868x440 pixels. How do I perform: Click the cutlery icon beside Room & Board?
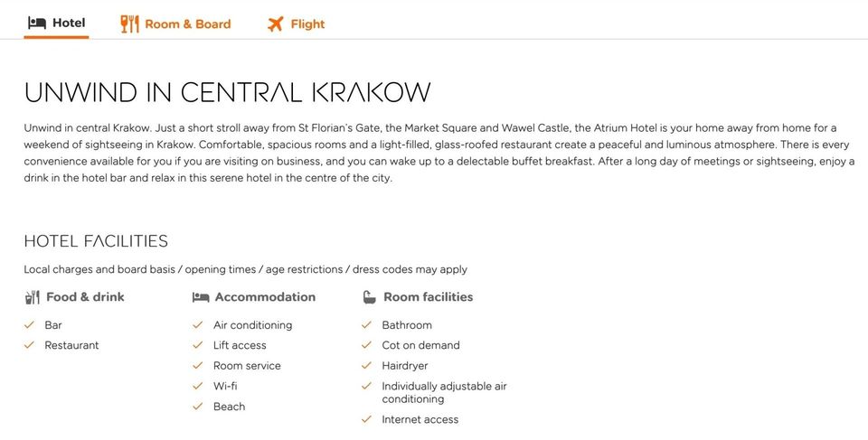[x=129, y=23]
